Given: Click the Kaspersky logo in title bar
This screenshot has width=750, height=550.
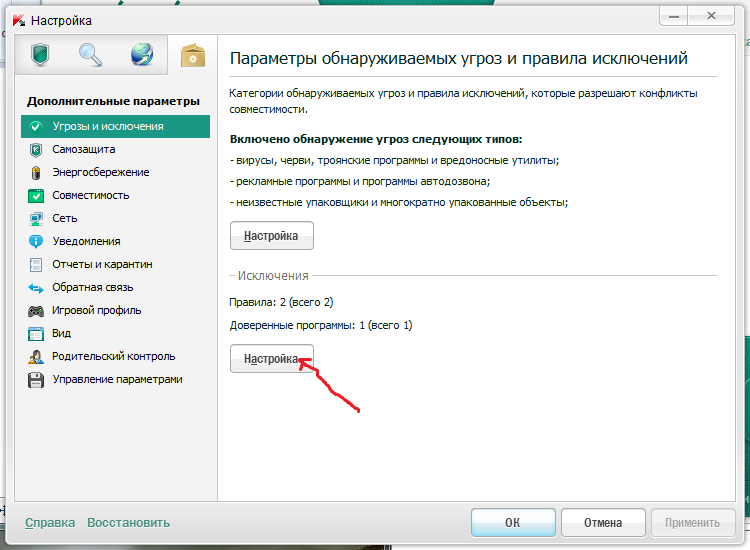Looking at the screenshot, I should click(19, 21).
